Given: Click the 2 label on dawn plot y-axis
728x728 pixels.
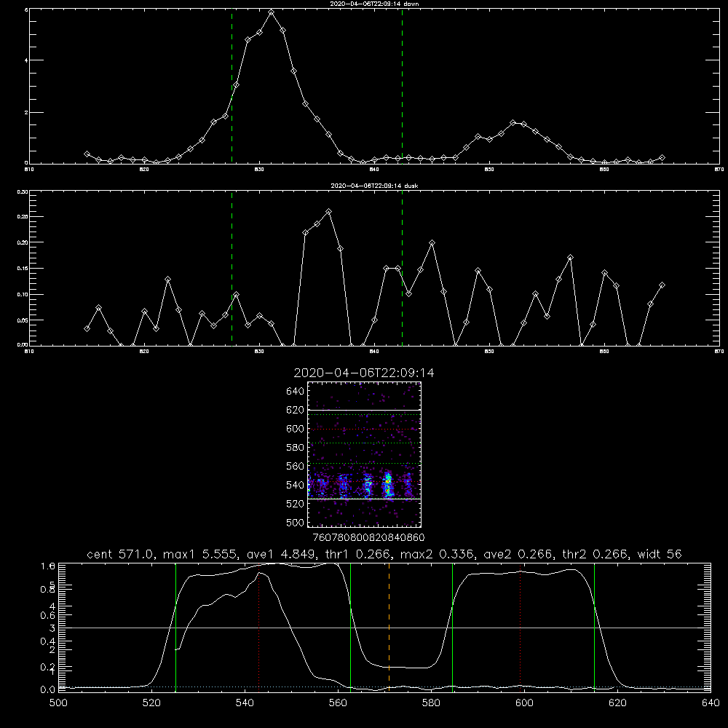Looking at the screenshot, I should tap(26, 112).
